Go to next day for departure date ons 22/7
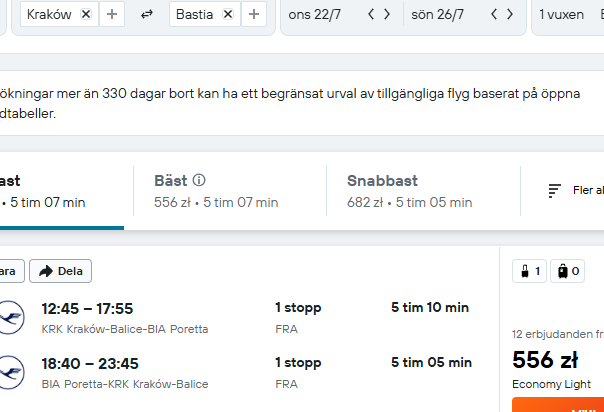Image resolution: width=604 pixels, height=412 pixels. (387, 14)
